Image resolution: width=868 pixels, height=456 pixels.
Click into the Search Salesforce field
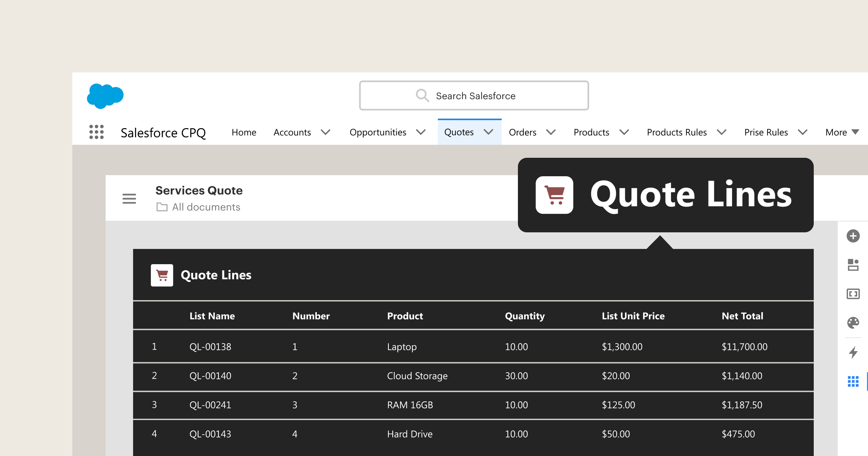[474, 96]
